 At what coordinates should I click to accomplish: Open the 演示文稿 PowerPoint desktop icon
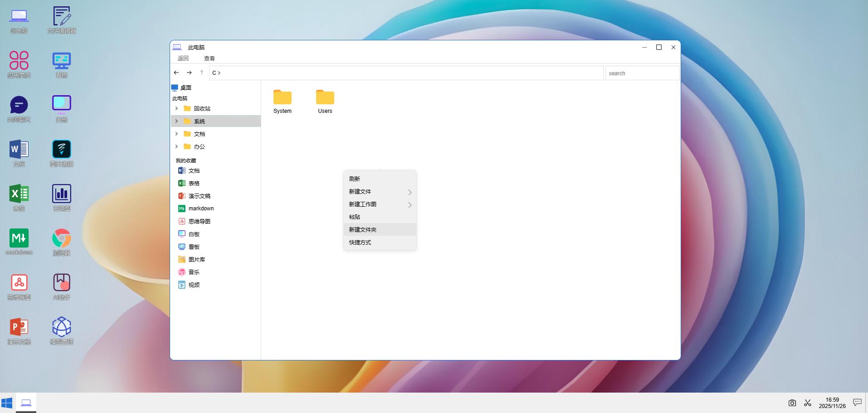pyautogui.click(x=19, y=331)
